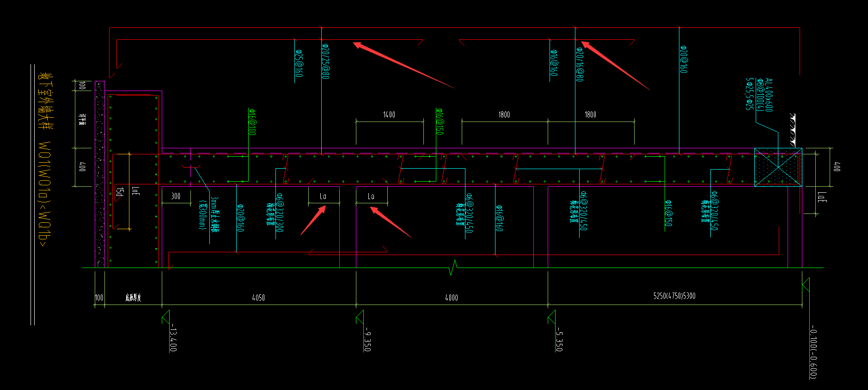Image resolution: width=868 pixels, height=390 pixels.
Task: Select the 1400 dimension text
Action: pos(389,115)
